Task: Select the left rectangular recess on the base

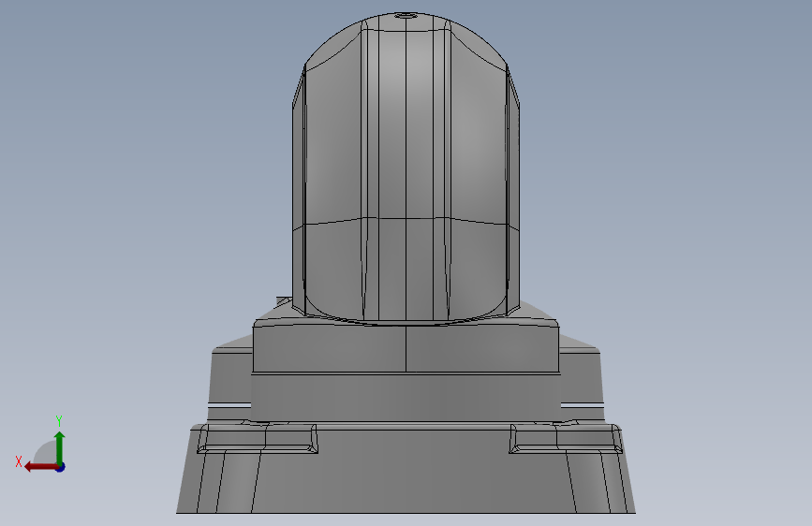Action: (258, 439)
